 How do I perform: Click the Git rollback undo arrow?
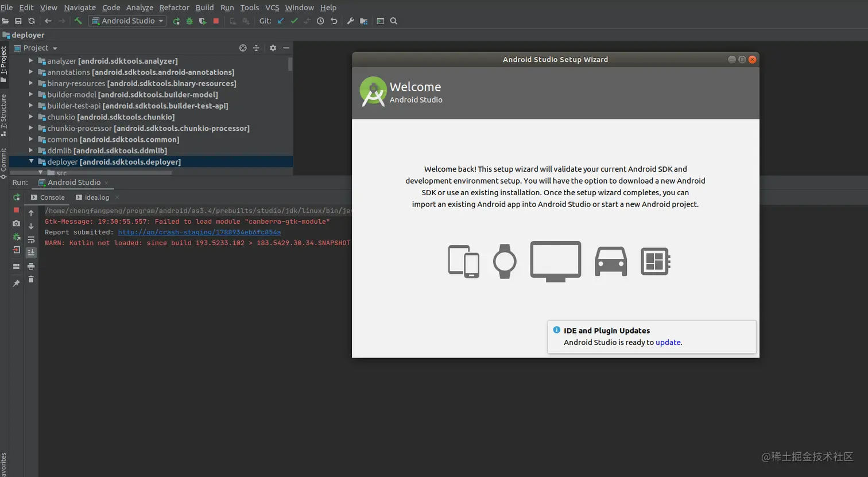click(x=334, y=21)
